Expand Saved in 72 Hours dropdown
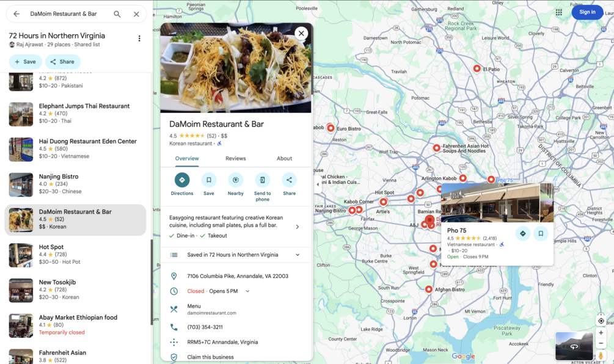 pyautogui.click(x=298, y=255)
